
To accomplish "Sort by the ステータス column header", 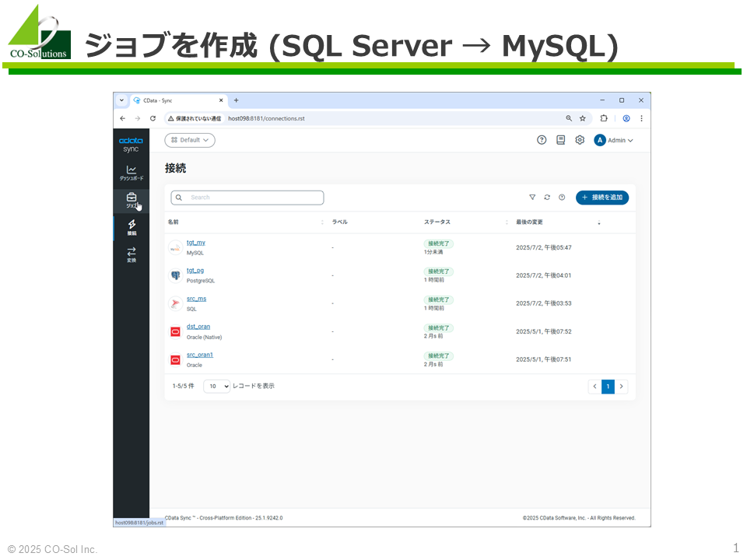I will (437, 222).
